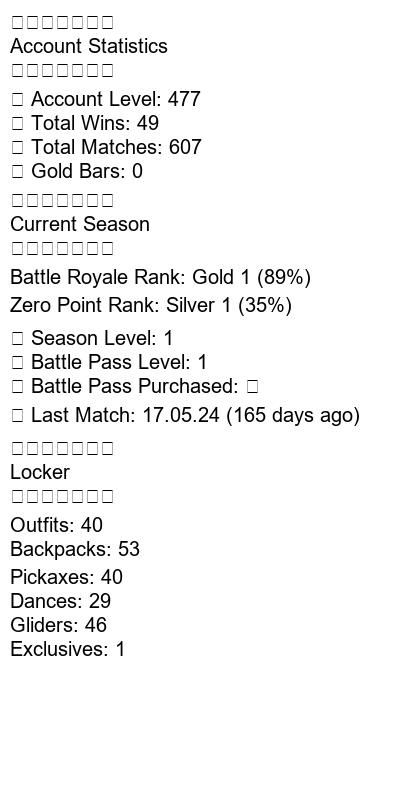
Task: Click the Battle Pass Purchased status box
Action: (252, 387)
